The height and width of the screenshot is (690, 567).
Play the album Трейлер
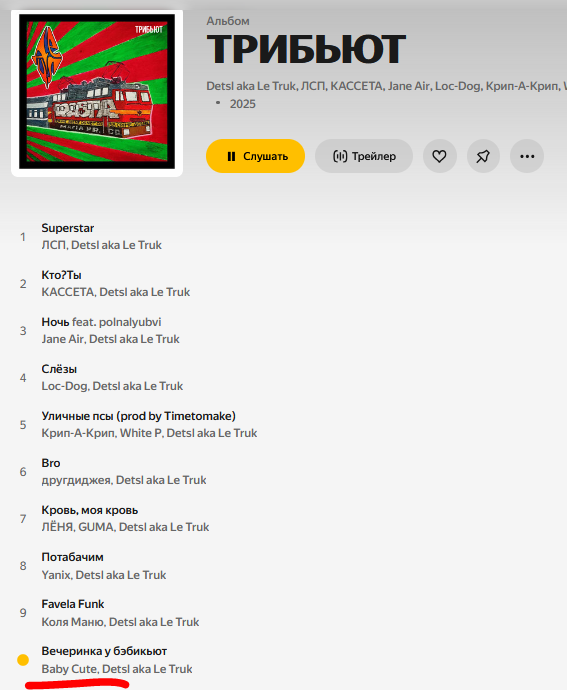pyautogui.click(x=364, y=156)
